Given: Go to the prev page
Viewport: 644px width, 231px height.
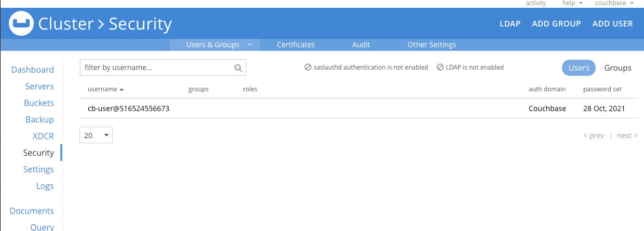Looking at the screenshot, I should click(594, 135).
